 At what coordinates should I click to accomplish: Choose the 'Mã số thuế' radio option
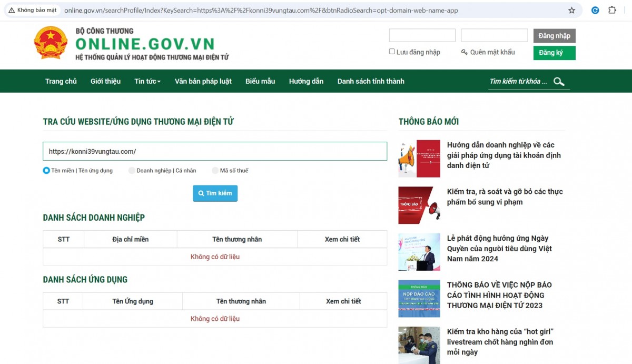pos(215,171)
